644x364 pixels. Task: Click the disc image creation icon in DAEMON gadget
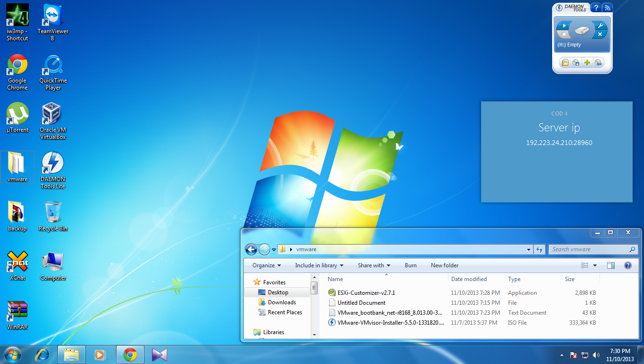[x=576, y=63]
